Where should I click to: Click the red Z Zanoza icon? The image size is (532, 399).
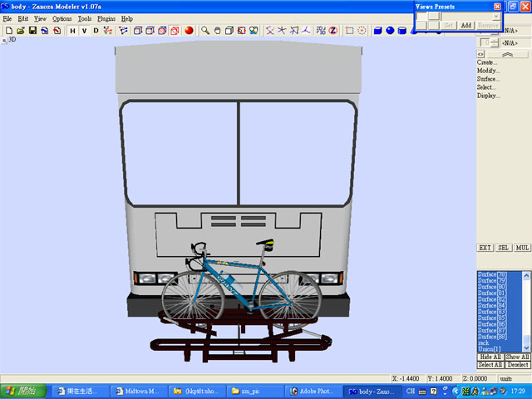pyautogui.click(x=332, y=31)
